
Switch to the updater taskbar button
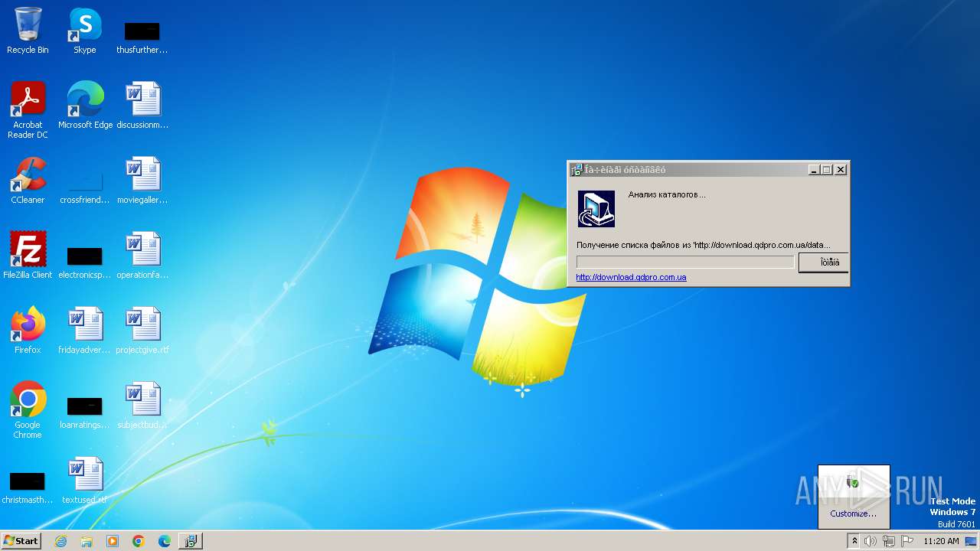click(x=191, y=541)
